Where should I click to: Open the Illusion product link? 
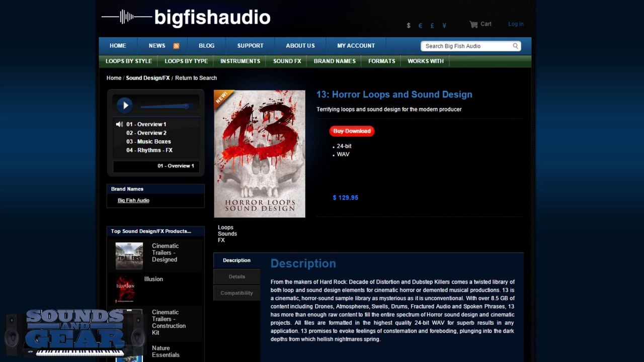click(153, 279)
